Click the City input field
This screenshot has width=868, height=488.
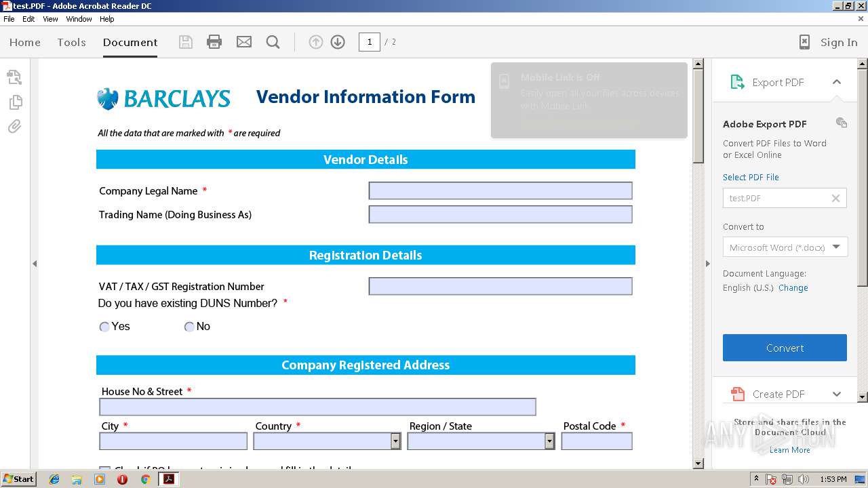(173, 441)
